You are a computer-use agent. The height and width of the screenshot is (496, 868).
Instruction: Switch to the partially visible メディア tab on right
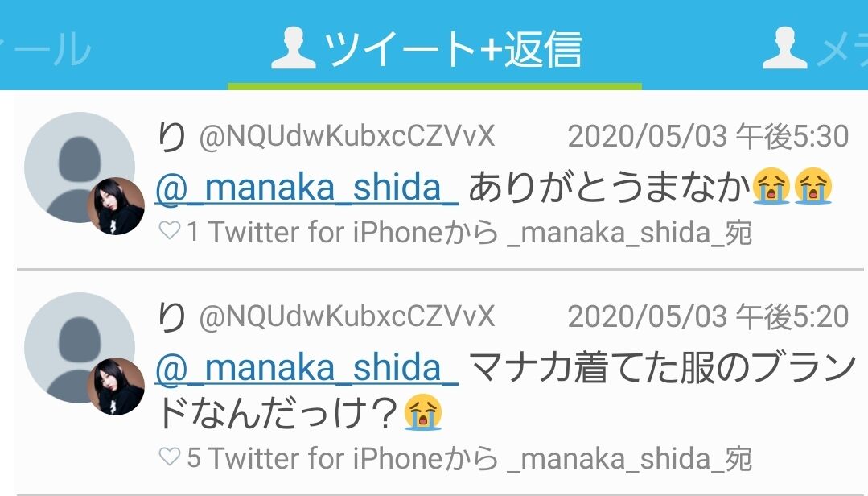click(x=814, y=48)
